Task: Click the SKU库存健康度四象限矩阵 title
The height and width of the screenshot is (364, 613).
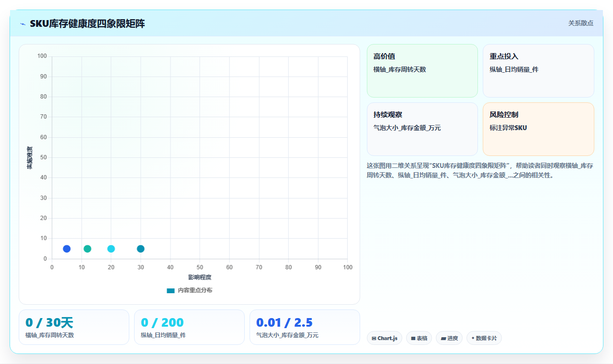Action: click(87, 23)
